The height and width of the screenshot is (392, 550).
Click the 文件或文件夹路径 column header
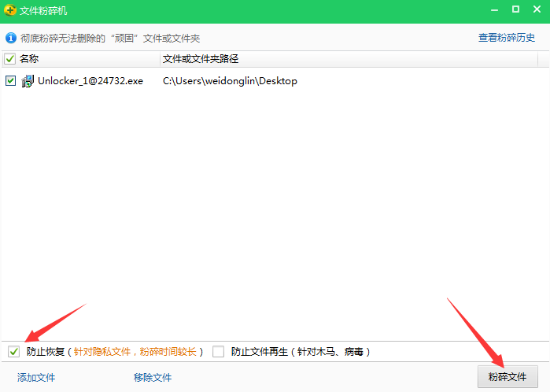tap(201, 58)
